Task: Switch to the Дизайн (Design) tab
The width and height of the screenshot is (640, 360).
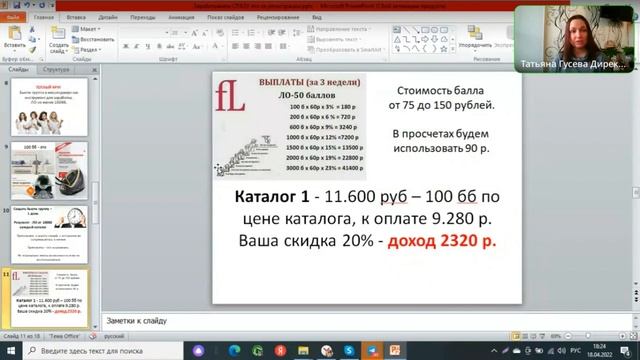Action: [108, 18]
